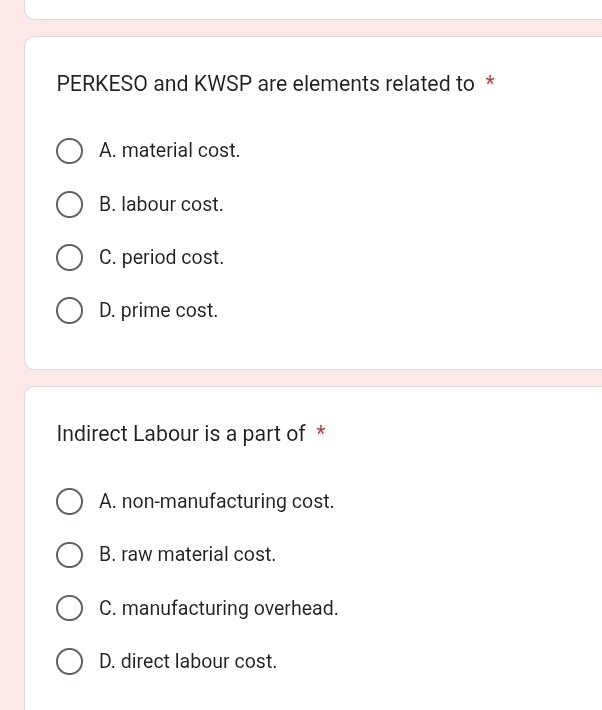Select radio button for A. material cost
This screenshot has width=602, height=710.
pos(69,151)
